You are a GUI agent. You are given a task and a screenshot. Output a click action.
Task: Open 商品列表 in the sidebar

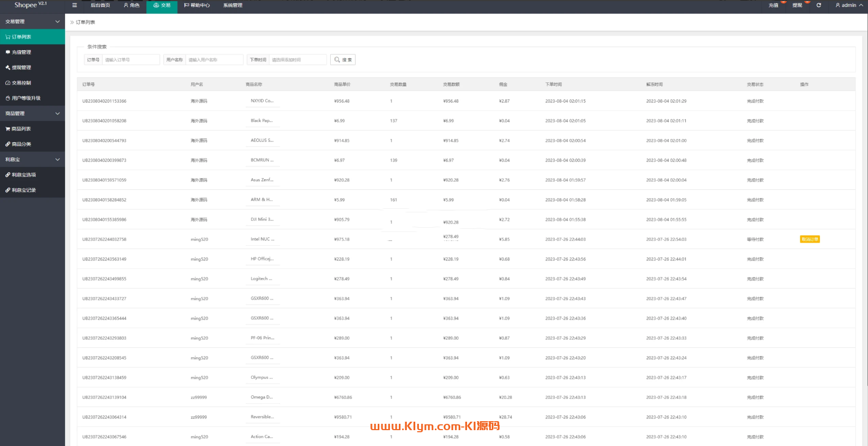(x=21, y=129)
